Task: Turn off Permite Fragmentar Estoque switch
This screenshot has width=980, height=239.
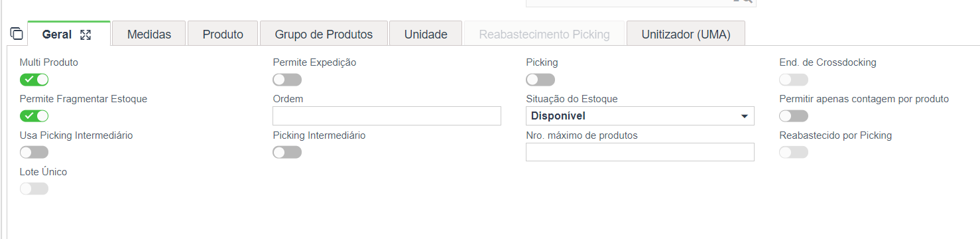Action: click(34, 116)
